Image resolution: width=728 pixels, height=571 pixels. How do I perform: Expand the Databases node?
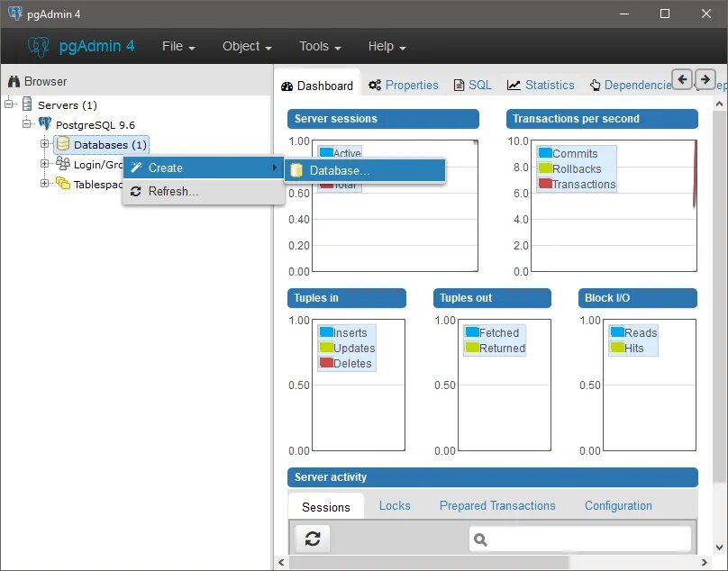tap(44, 143)
